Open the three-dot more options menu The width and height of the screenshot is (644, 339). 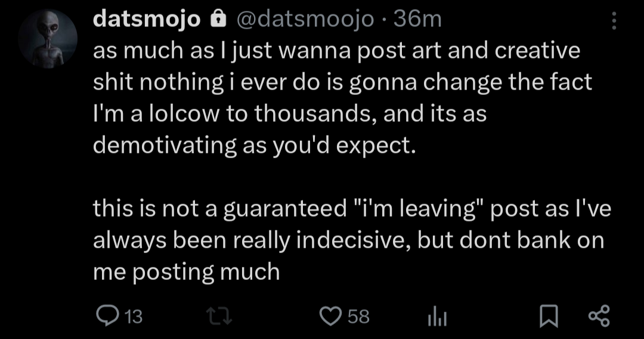pyautogui.click(x=615, y=23)
